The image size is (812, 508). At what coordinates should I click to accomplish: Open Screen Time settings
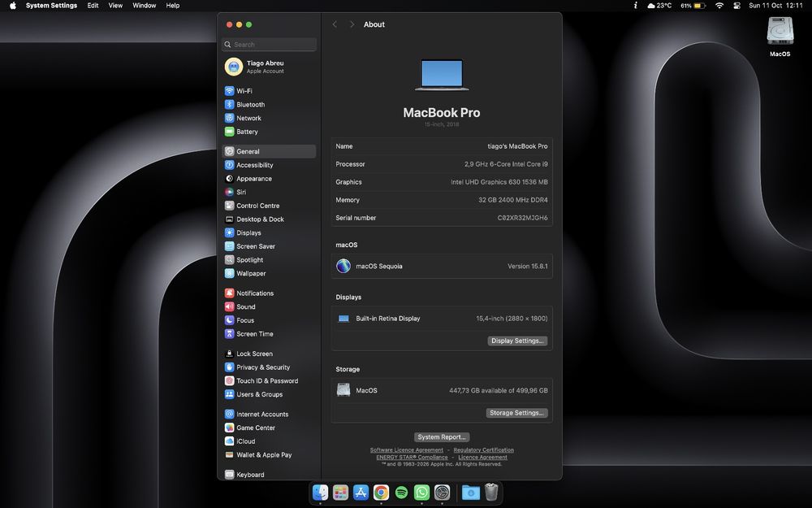coord(269,334)
